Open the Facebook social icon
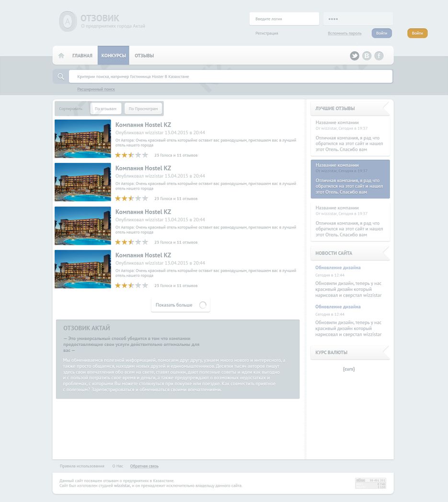 (x=379, y=56)
